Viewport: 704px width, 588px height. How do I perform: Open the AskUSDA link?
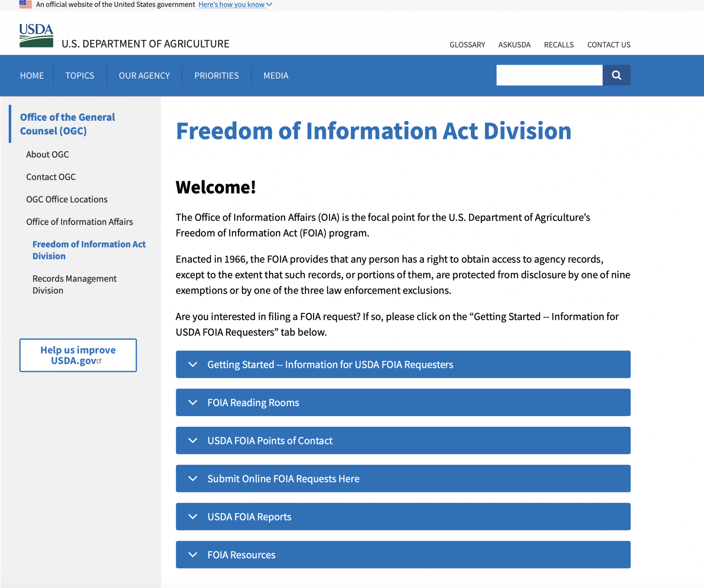click(x=515, y=45)
